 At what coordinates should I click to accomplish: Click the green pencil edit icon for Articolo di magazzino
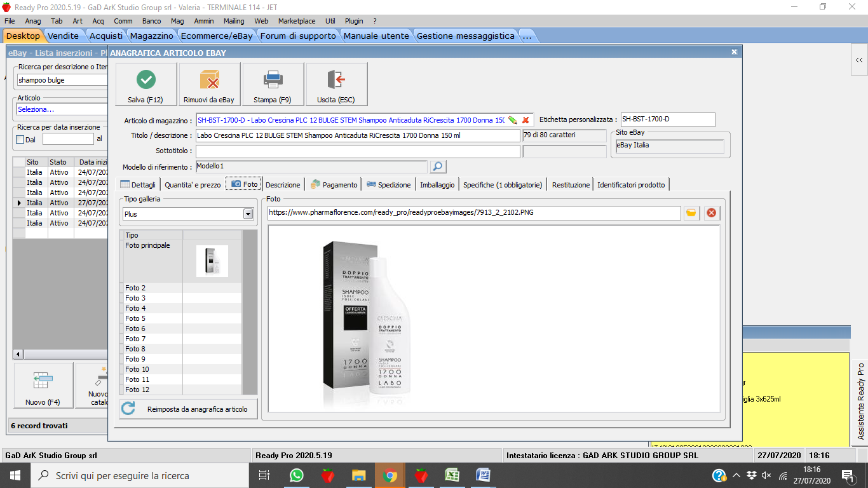[x=513, y=120]
